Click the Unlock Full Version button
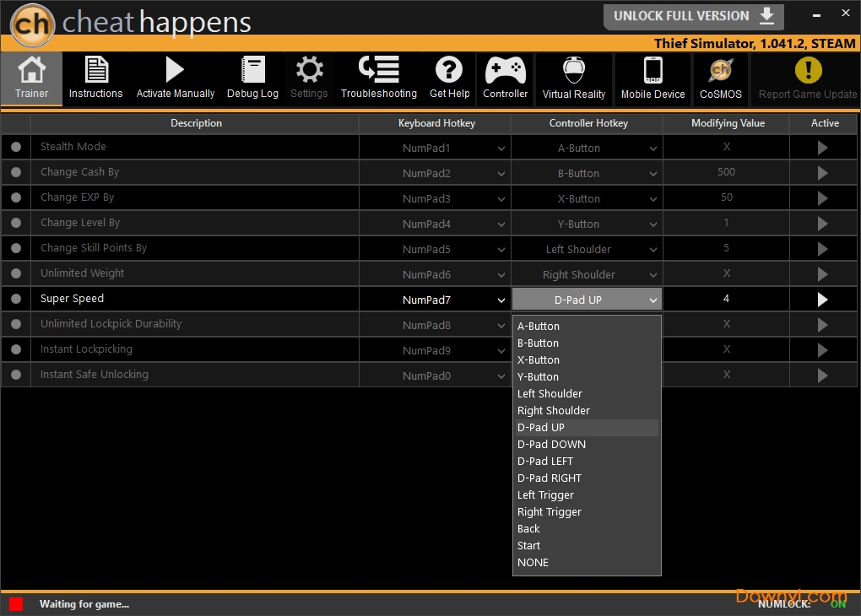The width and height of the screenshot is (861, 616). tap(693, 16)
